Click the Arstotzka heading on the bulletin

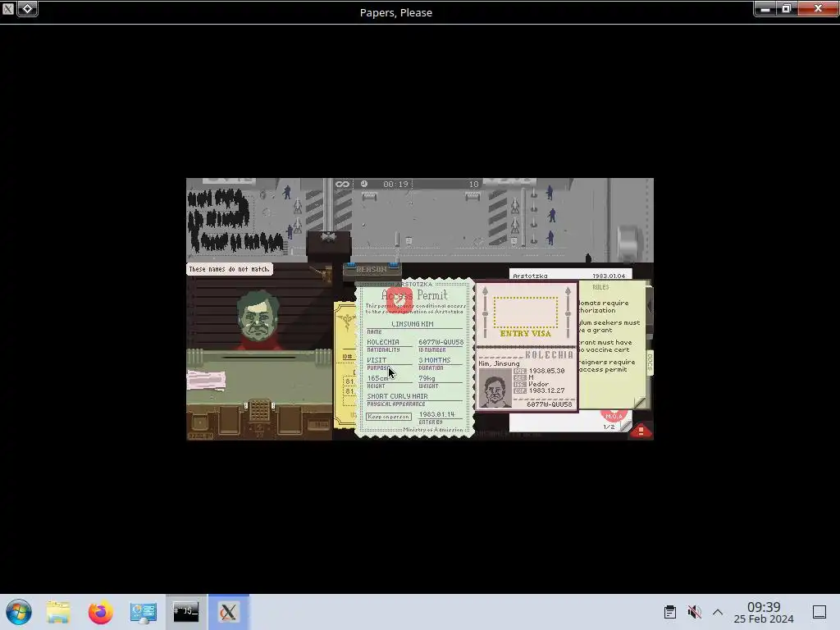530,276
